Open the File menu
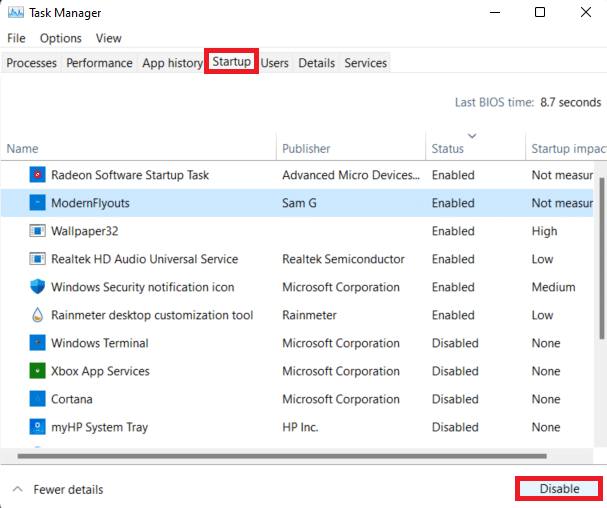607x508 pixels. (x=16, y=38)
